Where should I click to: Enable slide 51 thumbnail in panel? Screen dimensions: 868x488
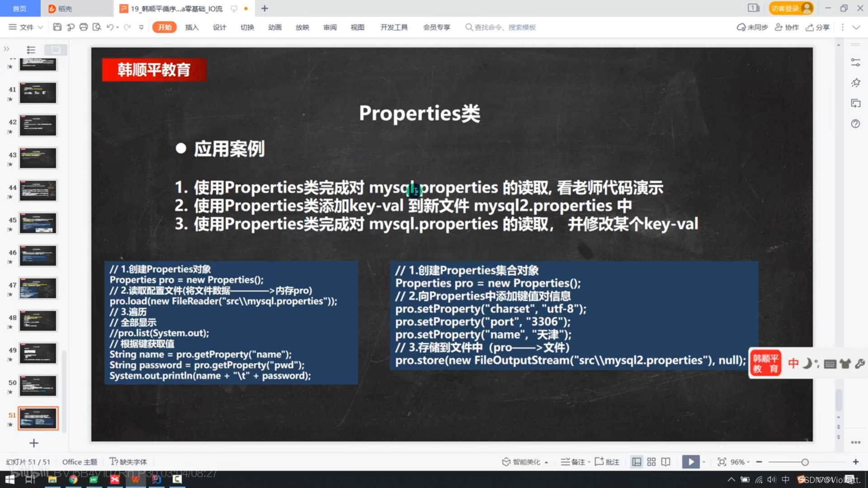pyautogui.click(x=37, y=417)
